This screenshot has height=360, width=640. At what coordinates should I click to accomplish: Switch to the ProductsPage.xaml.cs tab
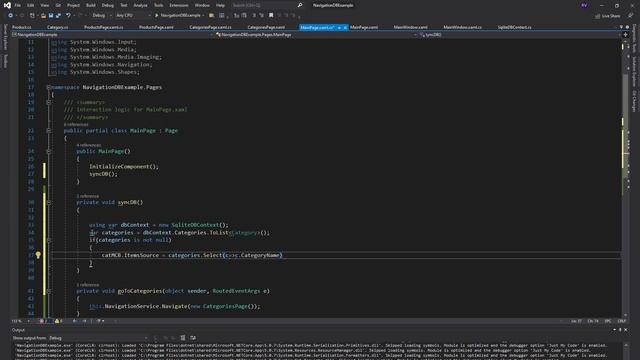[104, 27]
